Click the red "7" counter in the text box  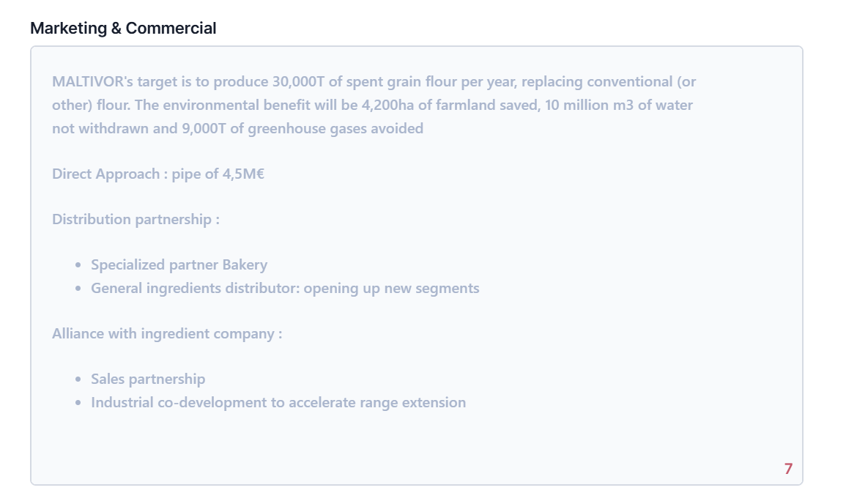[788, 469]
